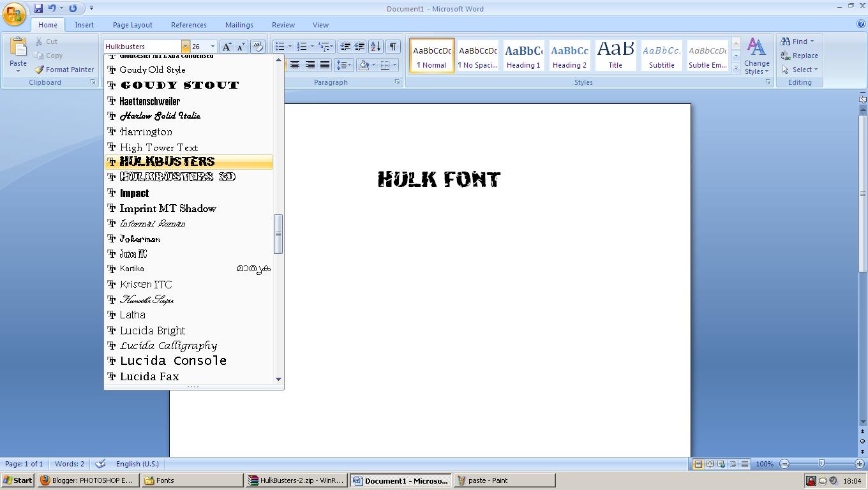868x490 pixels.
Task: Switch to the References tab
Action: click(x=189, y=25)
